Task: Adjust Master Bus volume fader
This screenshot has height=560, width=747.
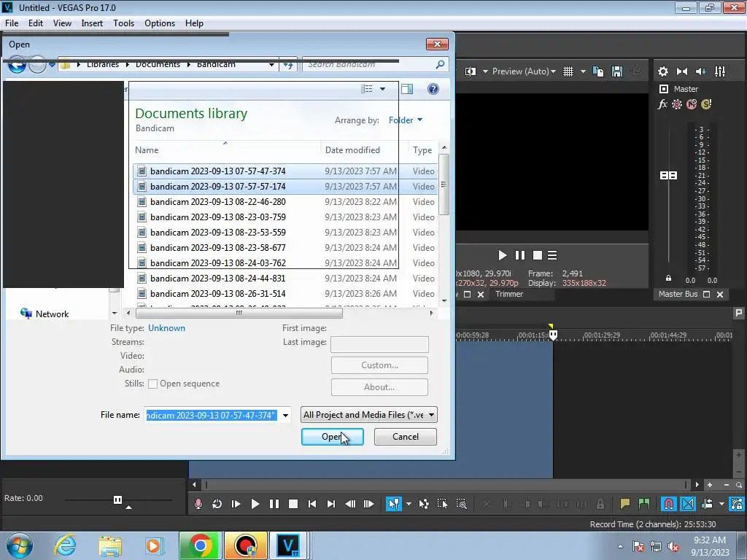Action: point(668,176)
